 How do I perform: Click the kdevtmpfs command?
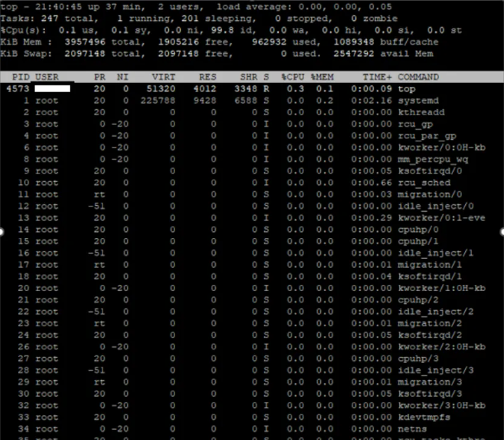tap(424, 417)
